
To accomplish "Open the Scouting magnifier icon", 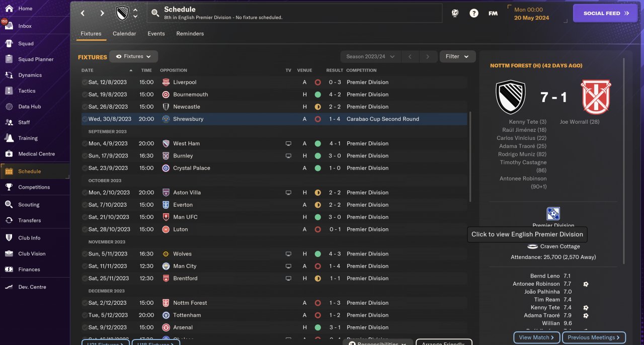I will click(x=9, y=204).
